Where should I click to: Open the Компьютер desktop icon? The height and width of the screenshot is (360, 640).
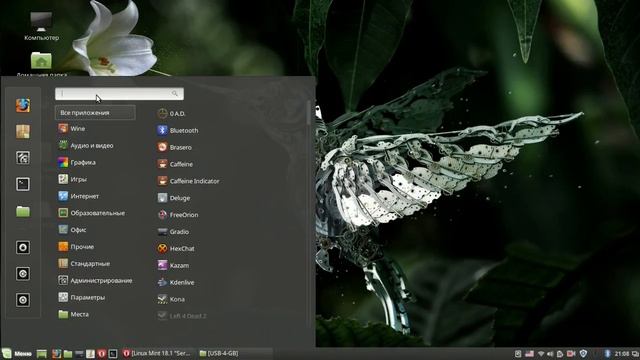coord(42,27)
